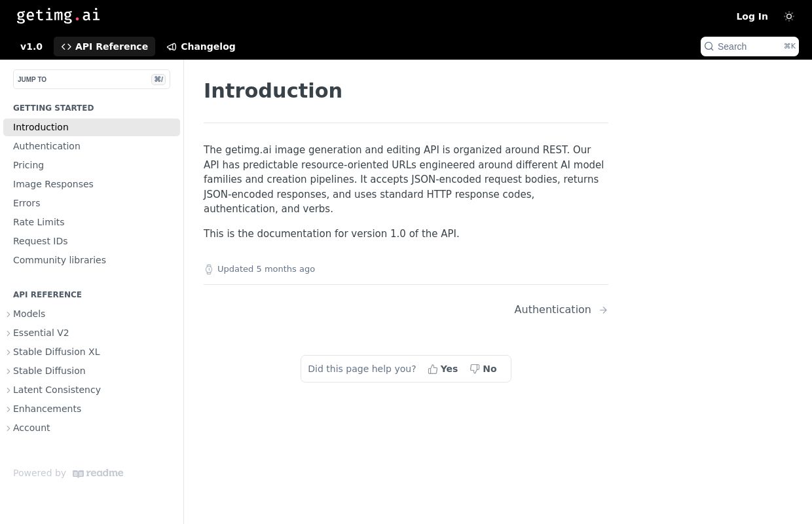812x524 pixels.
Task: Expand the Account section
Action: pyautogui.click(x=9, y=428)
